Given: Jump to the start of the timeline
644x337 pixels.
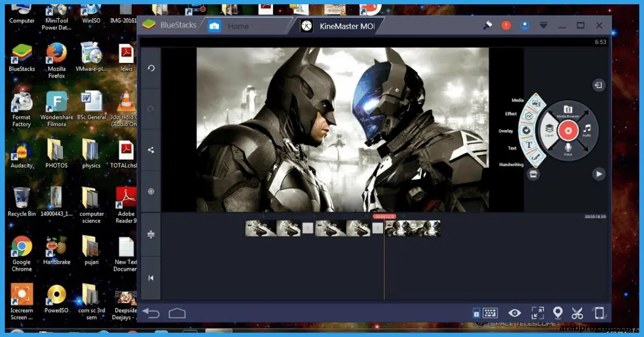Looking at the screenshot, I should point(151,278).
